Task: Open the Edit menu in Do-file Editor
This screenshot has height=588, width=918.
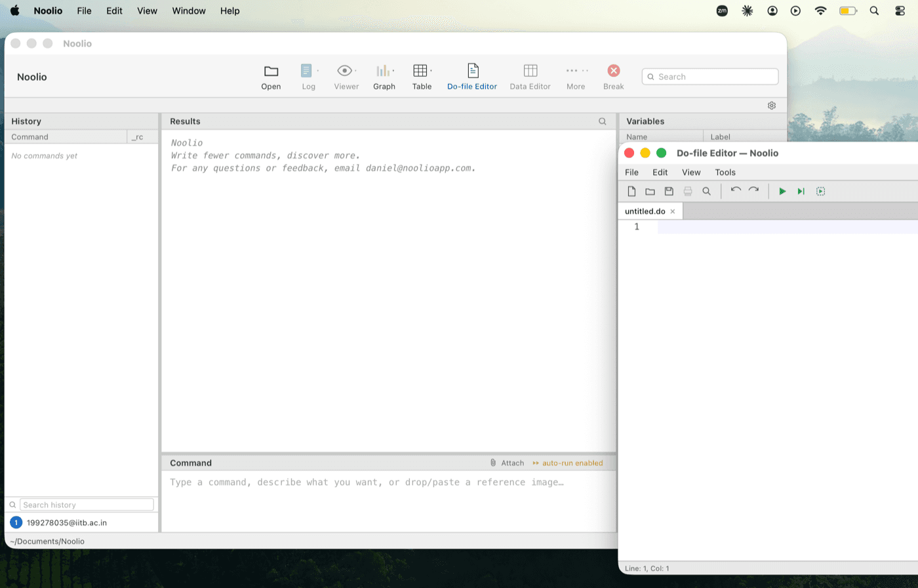Action: (660, 172)
